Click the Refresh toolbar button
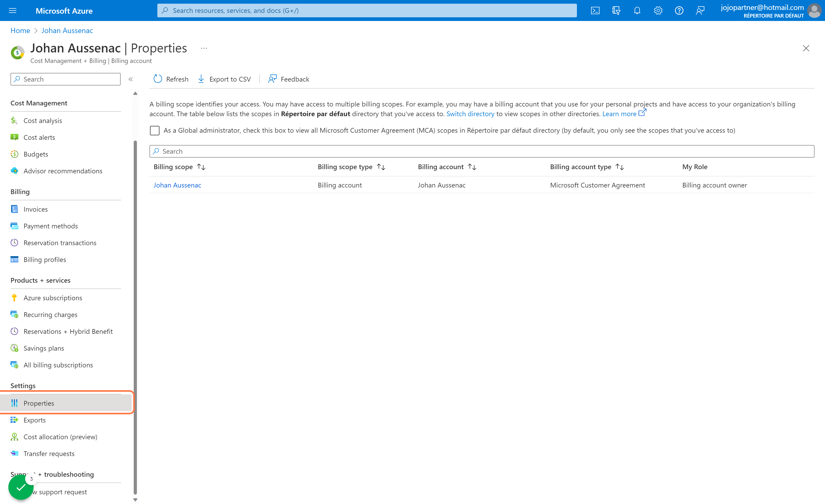825x504 pixels. (x=171, y=79)
